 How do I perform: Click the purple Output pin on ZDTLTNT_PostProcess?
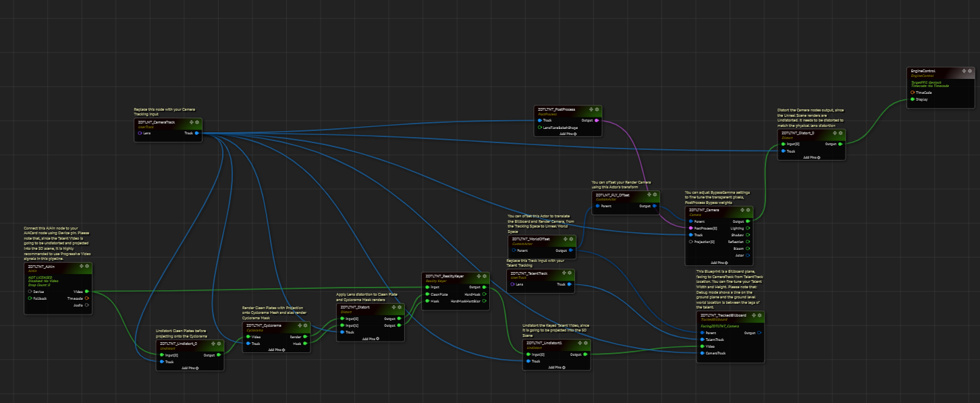tap(597, 120)
